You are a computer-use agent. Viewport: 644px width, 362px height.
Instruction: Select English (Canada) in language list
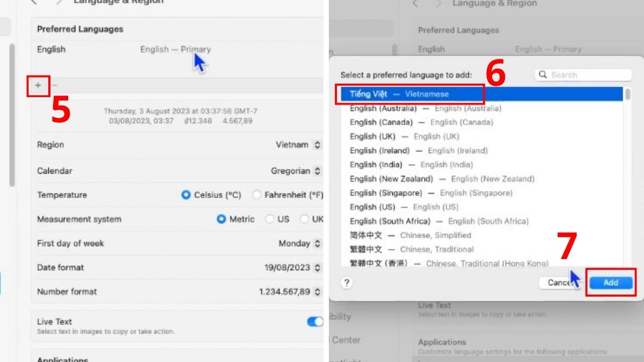(x=482, y=122)
